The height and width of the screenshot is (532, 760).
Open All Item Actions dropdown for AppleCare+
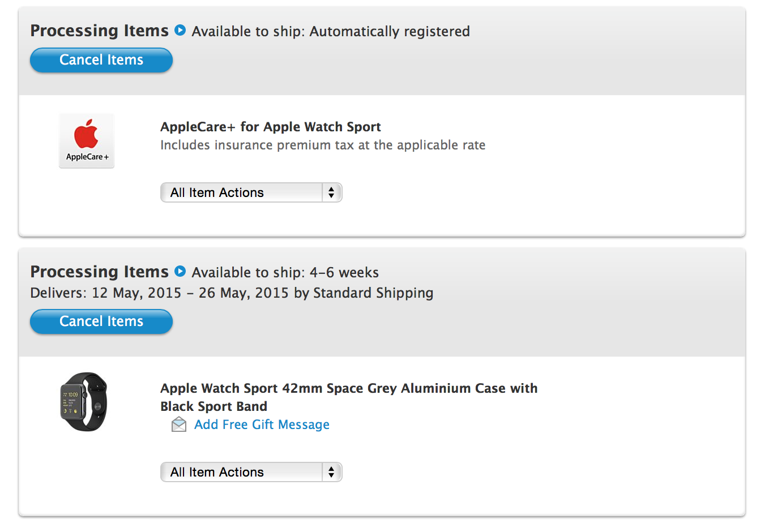coord(251,192)
